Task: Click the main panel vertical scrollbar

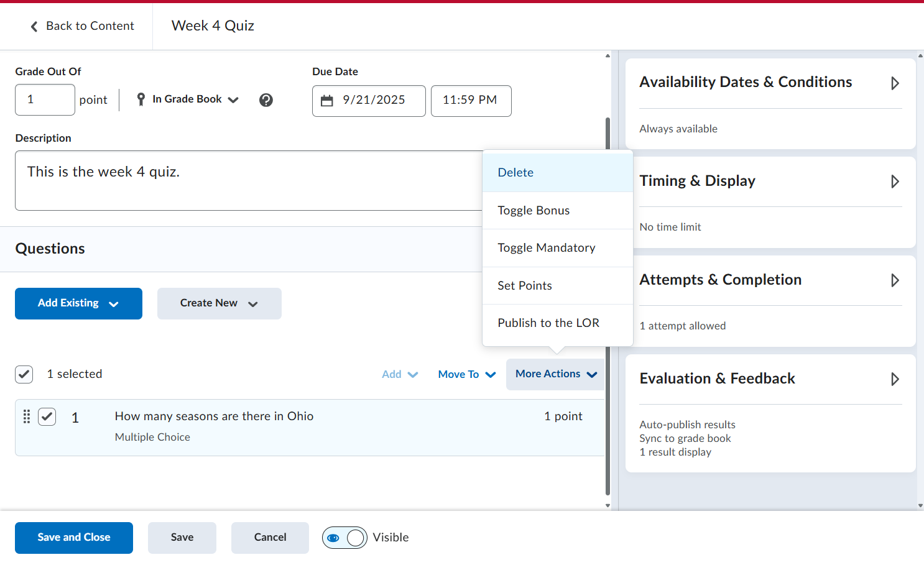Action: click(x=608, y=305)
